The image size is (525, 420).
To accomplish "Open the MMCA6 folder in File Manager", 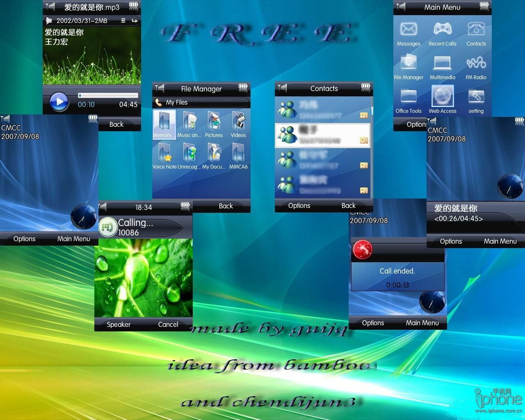I will pyautogui.click(x=238, y=156).
